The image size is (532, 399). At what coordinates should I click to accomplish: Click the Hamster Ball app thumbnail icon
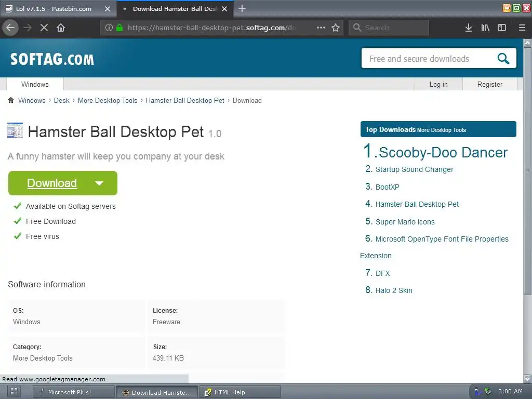pos(15,130)
